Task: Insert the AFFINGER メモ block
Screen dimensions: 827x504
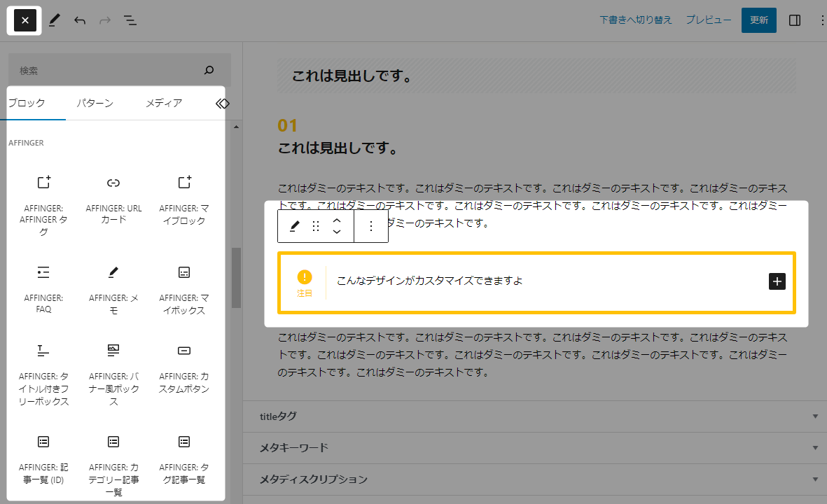Action: [x=113, y=290]
